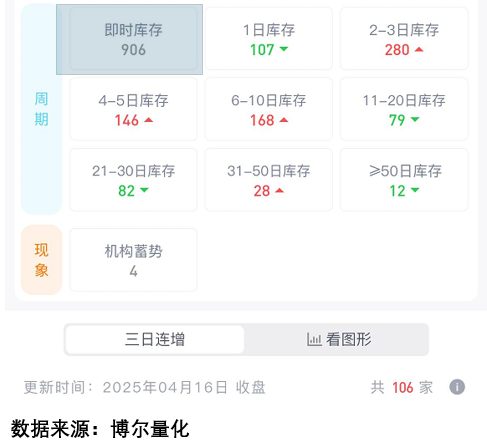
Task: Choose the 2-3日库存 filter card
Action: pos(404,39)
